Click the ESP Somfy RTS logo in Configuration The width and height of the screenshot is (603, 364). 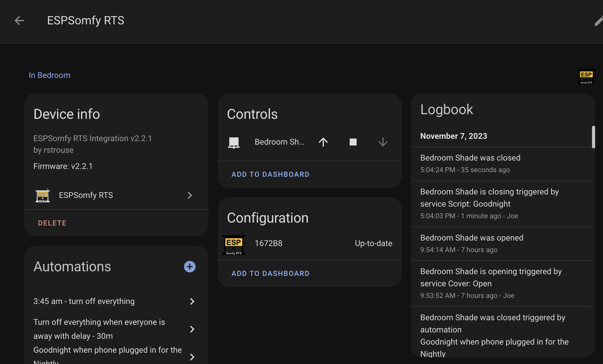234,244
